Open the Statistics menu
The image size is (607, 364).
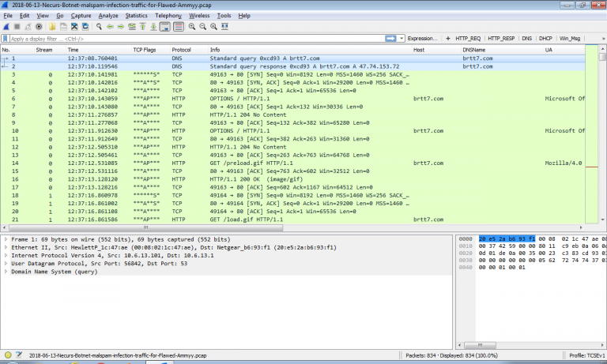[136, 16]
